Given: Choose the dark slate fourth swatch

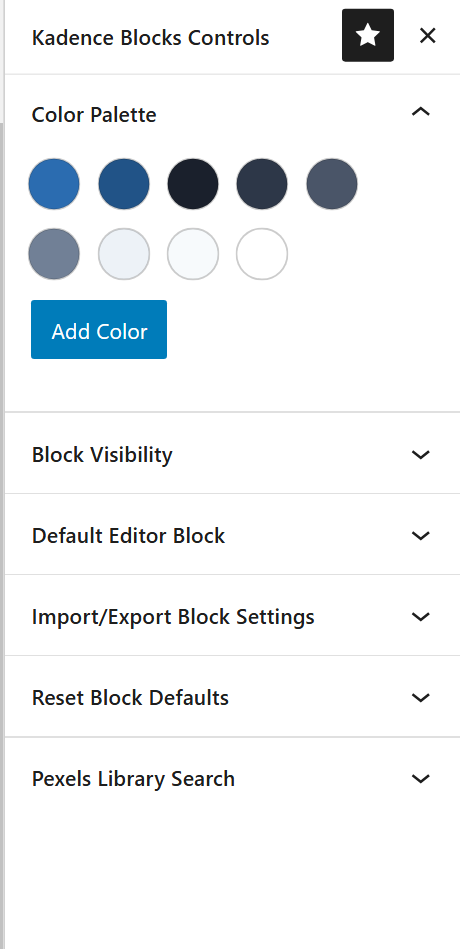Looking at the screenshot, I should tap(262, 184).
